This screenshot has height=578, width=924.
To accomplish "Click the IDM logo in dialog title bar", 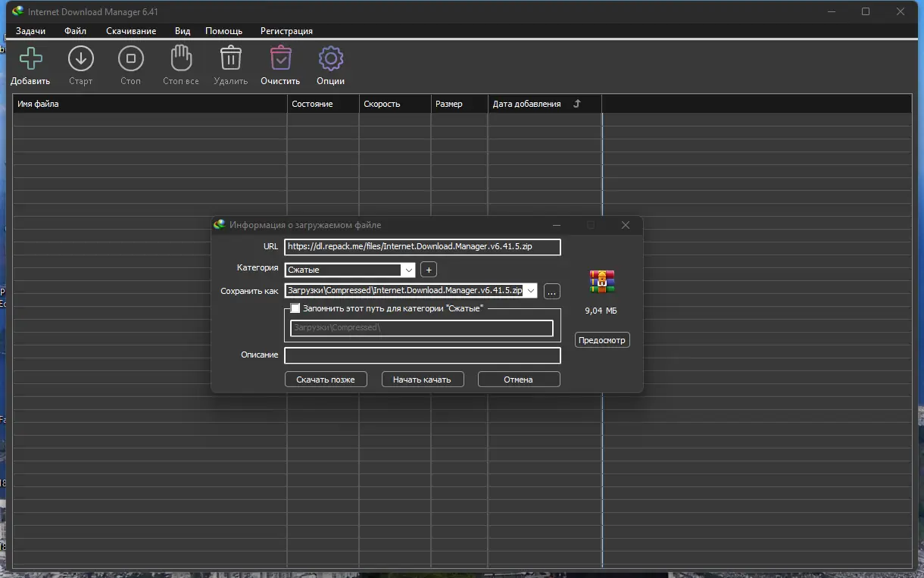I will [220, 225].
